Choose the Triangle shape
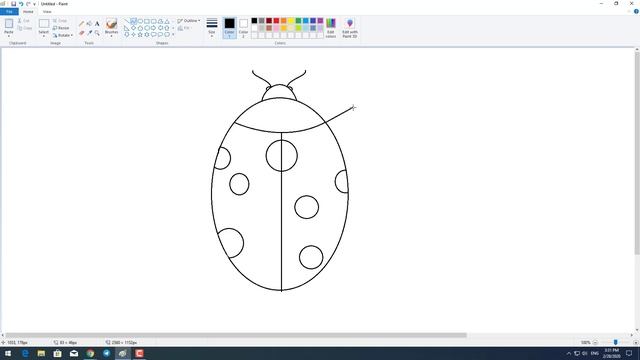The image size is (640, 360). pyautogui.click(x=167, y=22)
